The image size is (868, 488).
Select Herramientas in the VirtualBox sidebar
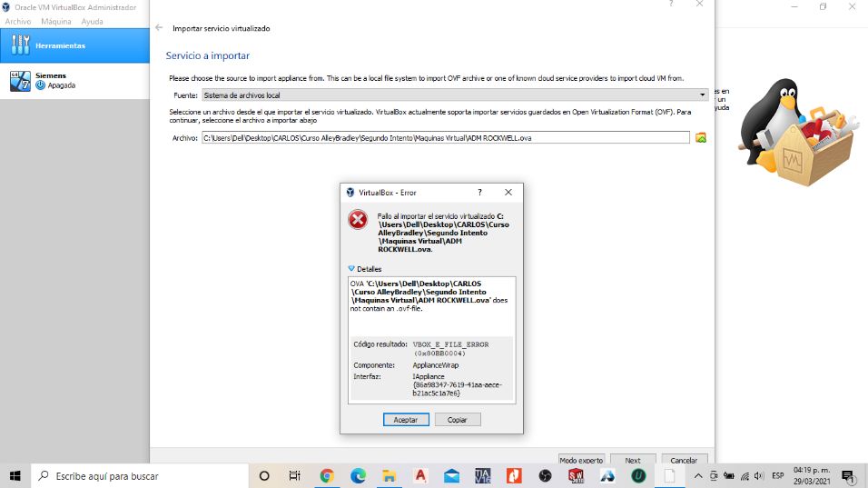(74, 45)
